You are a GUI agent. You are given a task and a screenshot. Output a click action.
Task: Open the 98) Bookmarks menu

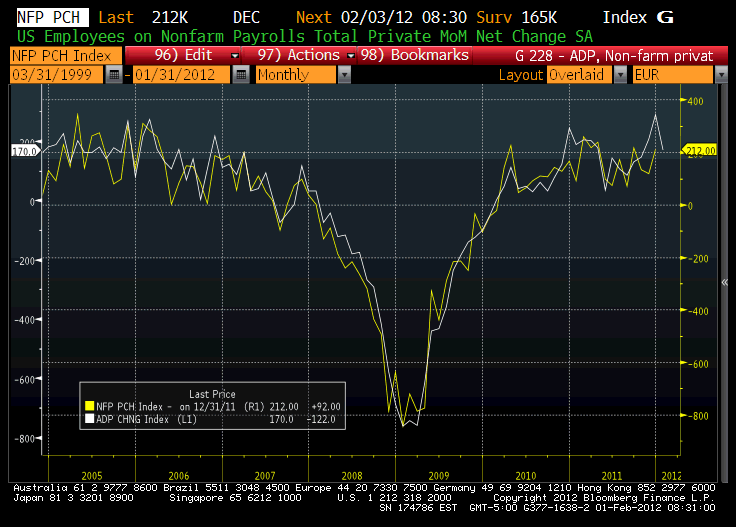414,55
